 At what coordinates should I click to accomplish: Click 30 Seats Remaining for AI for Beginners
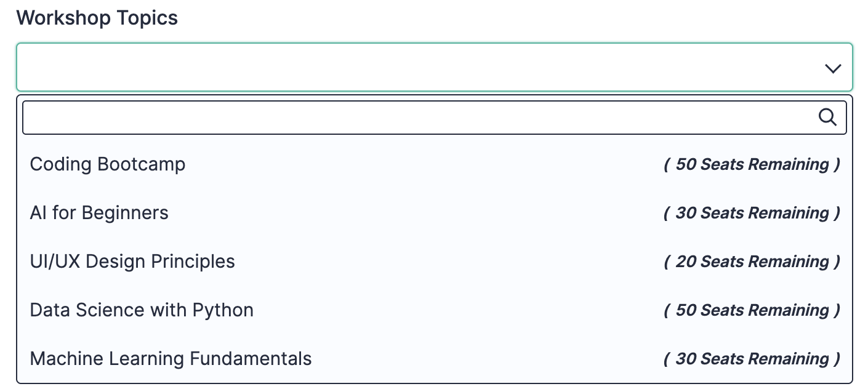tap(752, 213)
